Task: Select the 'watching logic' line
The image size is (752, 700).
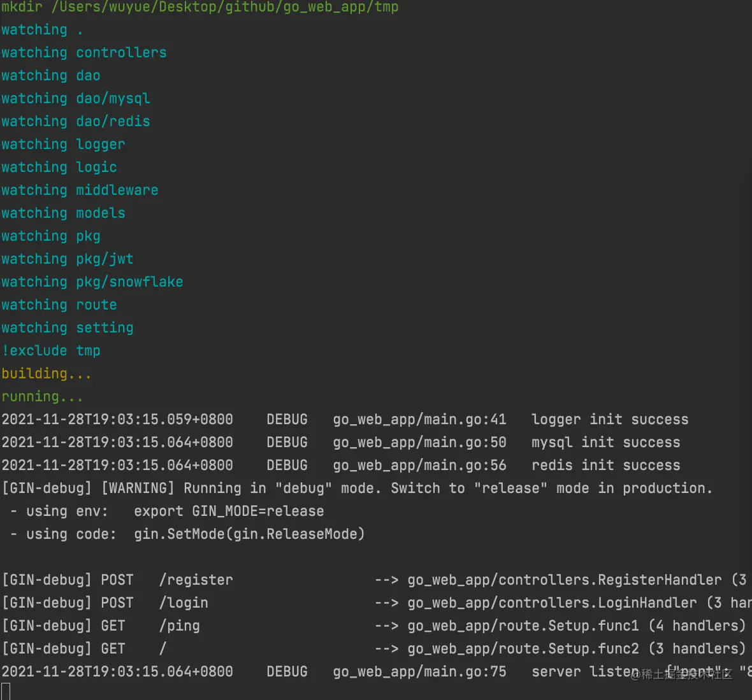Action: pyautogui.click(x=59, y=168)
